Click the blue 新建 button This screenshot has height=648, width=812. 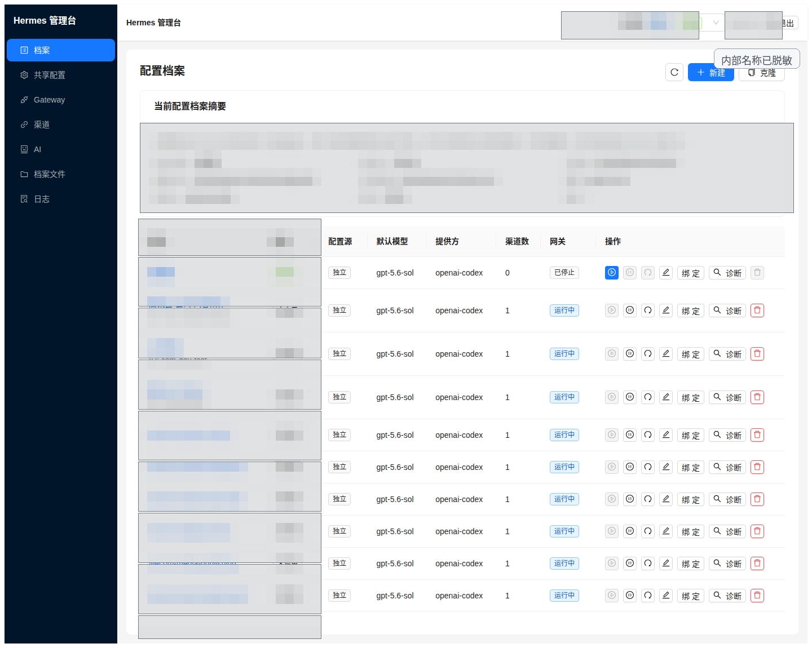[710, 72]
